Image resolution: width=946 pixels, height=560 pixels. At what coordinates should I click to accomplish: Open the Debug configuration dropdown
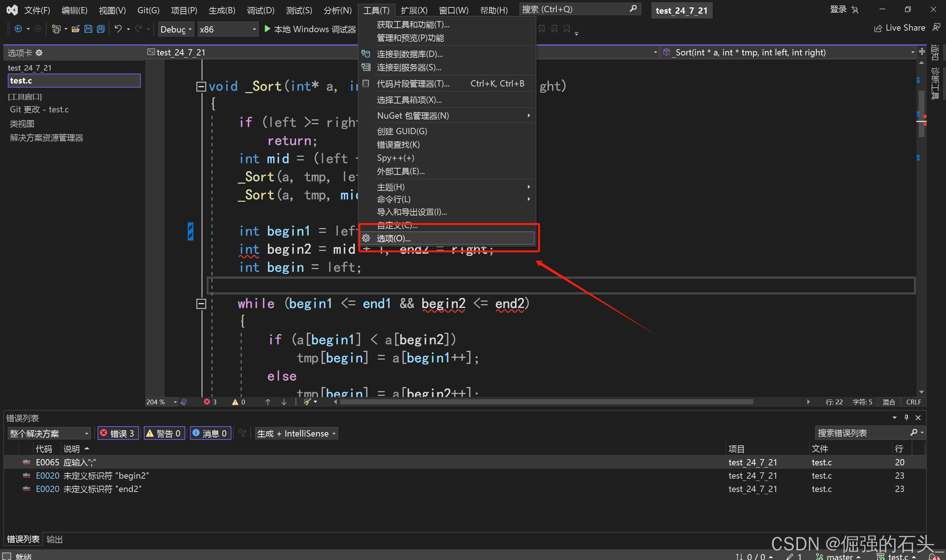(x=176, y=30)
